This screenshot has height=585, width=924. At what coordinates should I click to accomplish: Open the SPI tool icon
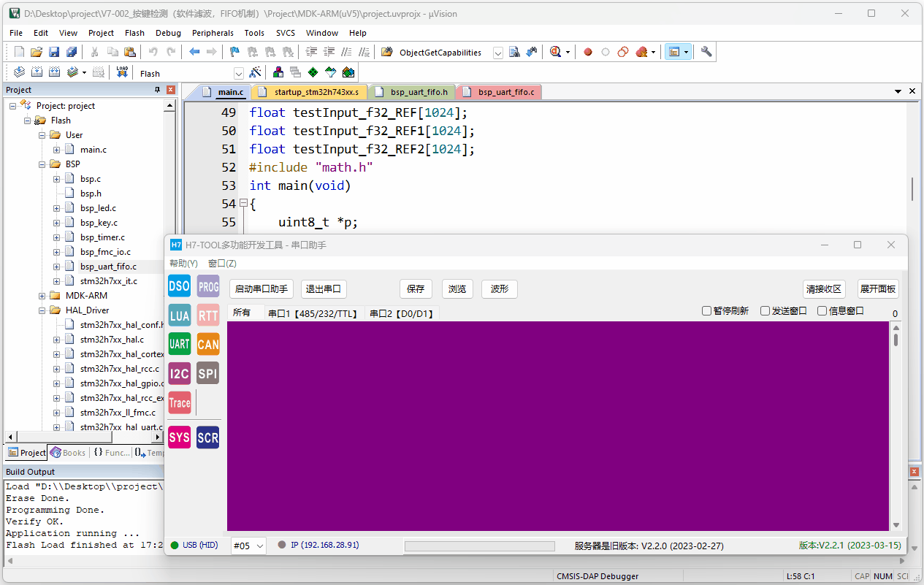click(x=208, y=373)
